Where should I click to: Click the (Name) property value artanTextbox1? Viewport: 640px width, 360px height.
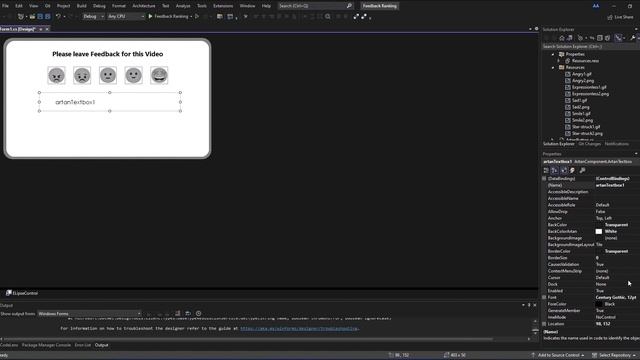click(610, 185)
